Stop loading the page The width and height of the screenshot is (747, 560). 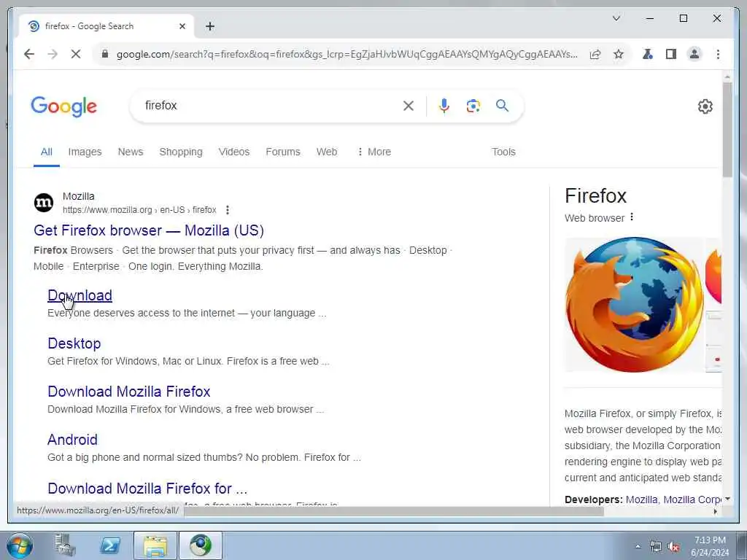(x=76, y=54)
